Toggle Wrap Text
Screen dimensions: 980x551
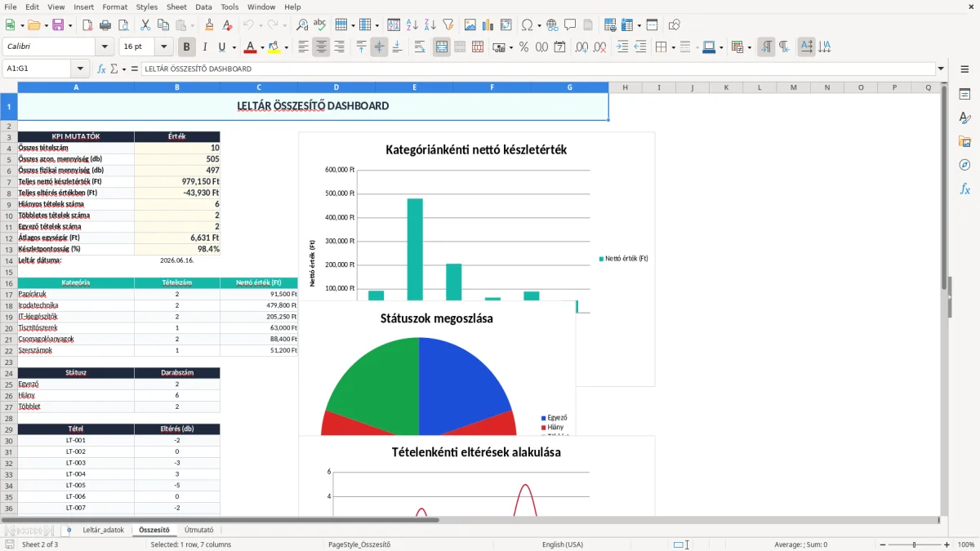click(420, 47)
